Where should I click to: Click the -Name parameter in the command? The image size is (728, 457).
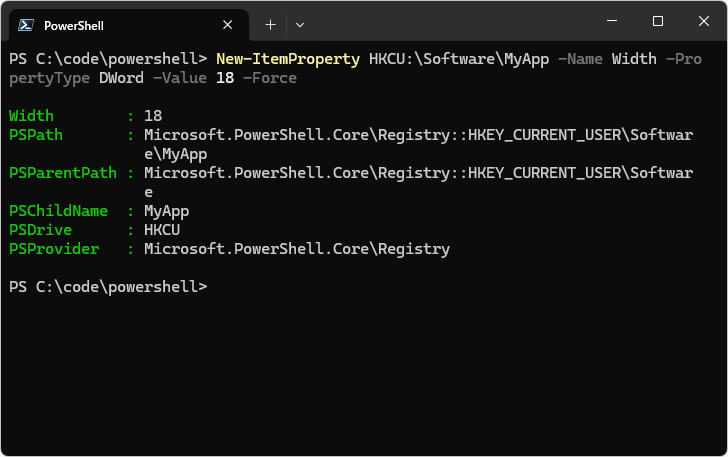tap(580, 59)
